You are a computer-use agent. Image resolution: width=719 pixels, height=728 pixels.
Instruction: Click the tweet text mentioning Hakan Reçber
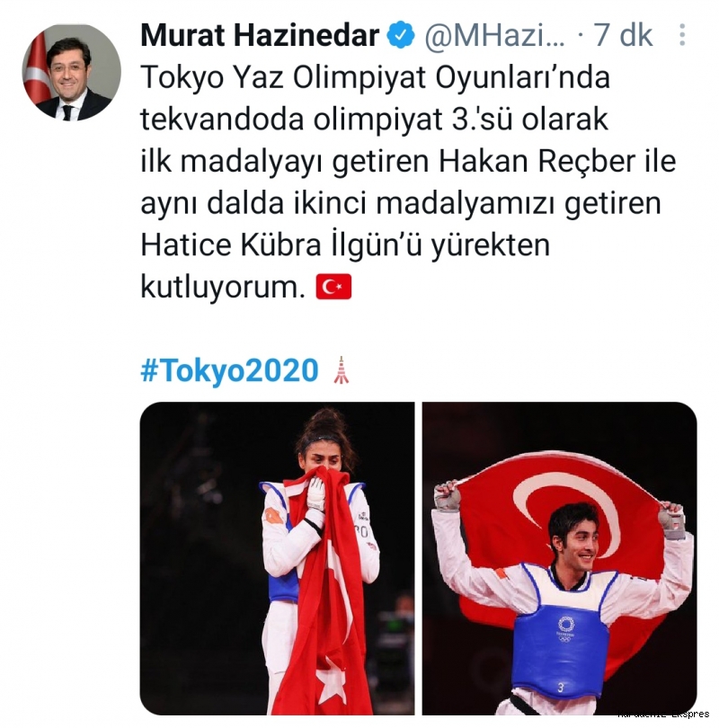click(x=408, y=162)
